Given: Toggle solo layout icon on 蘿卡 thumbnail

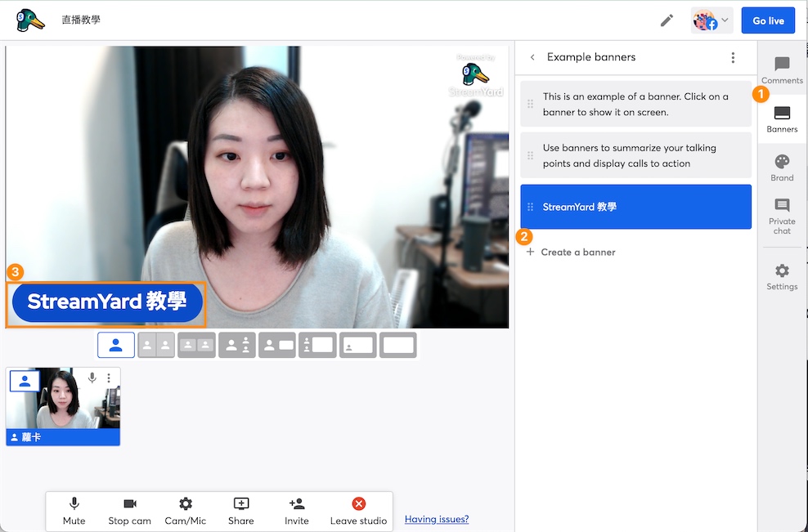Looking at the screenshot, I should pos(25,381).
